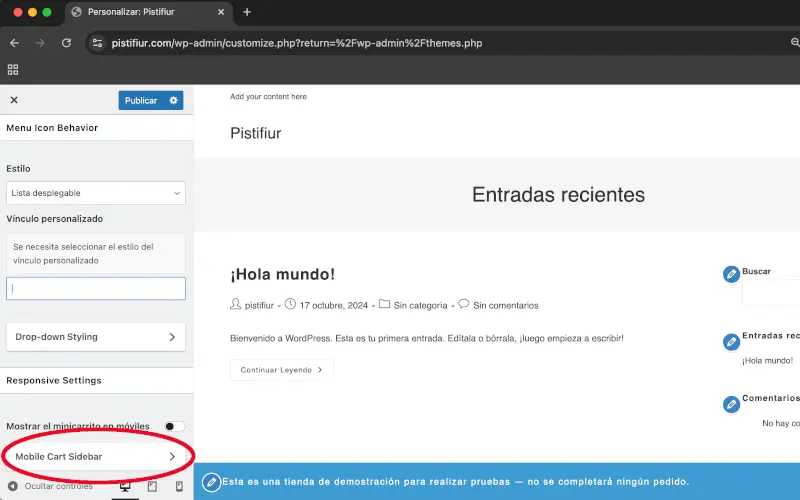
Task: Select the Personalizar: Pistifiur browser tab
Action: (148, 12)
